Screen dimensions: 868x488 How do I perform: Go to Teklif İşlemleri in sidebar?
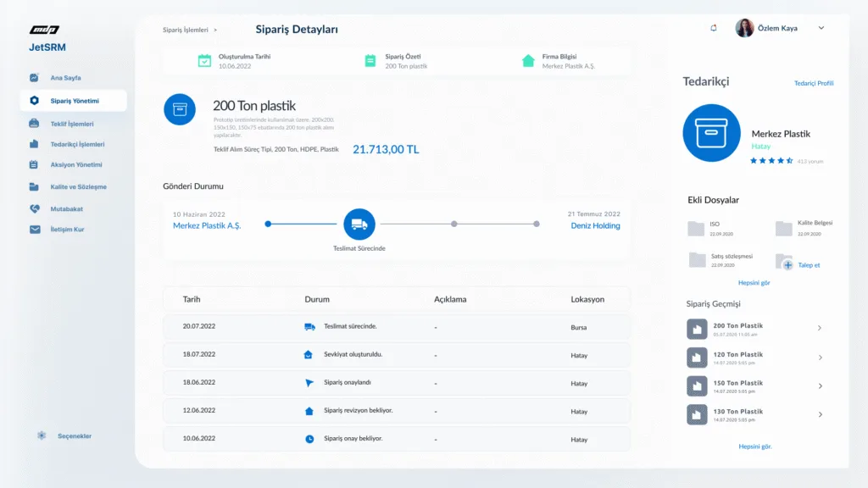72,124
